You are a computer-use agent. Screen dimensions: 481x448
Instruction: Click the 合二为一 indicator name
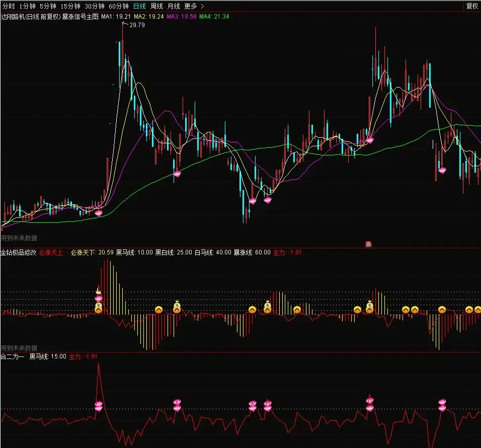pyautogui.click(x=12, y=356)
